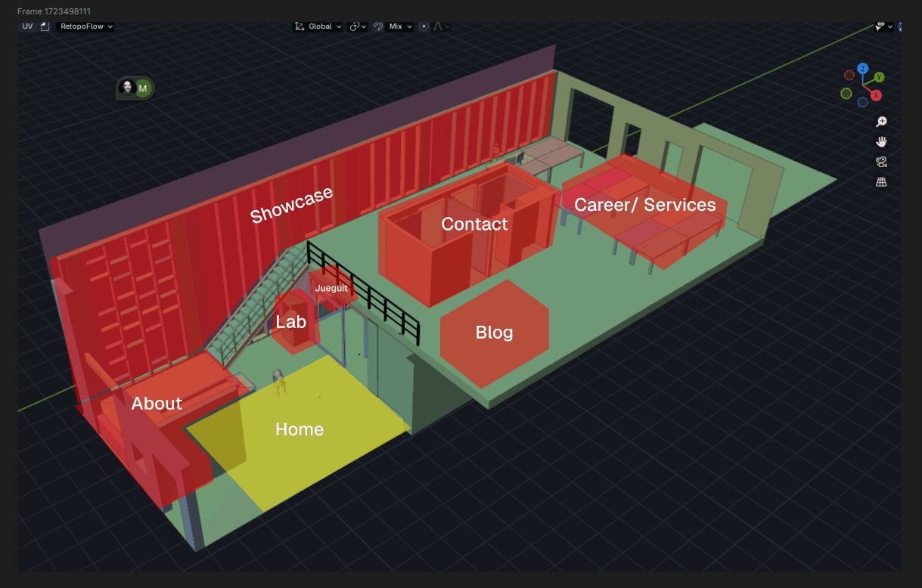Click the yellow Home floor area
Viewport: 922px width, 588px height.
[300, 429]
